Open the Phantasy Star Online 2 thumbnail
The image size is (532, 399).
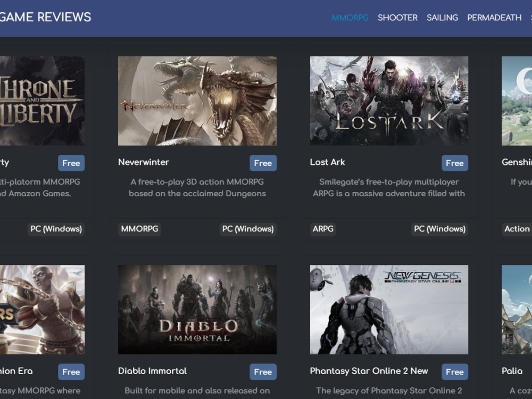pos(389,310)
